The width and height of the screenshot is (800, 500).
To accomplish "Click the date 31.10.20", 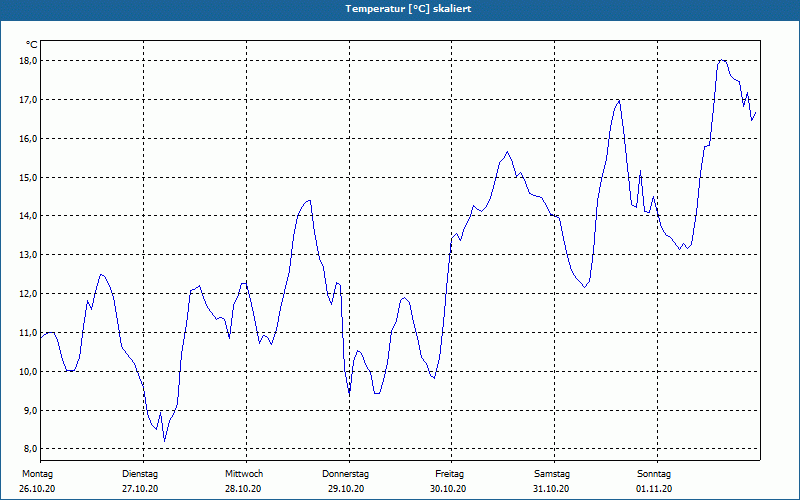I will tap(551, 489).
